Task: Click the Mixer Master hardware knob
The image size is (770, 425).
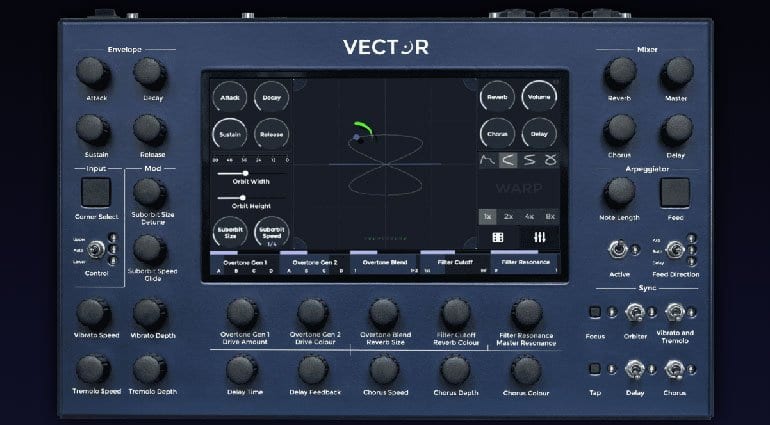Action: coord(677,72)
